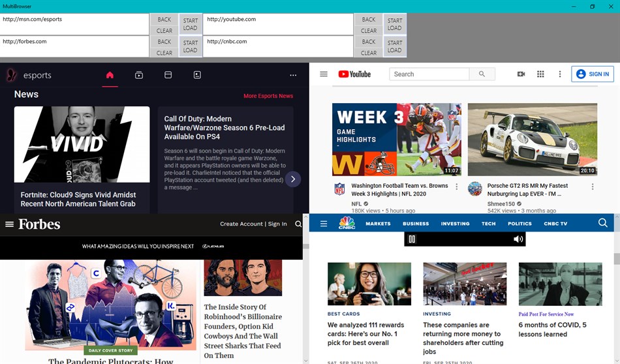The image size is (620, 364).
Task: Click the cnbc.com URL field
Action: click(279, 46)
